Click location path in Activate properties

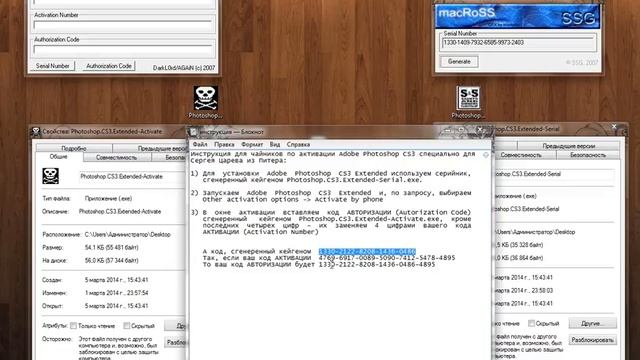(127, 235)
